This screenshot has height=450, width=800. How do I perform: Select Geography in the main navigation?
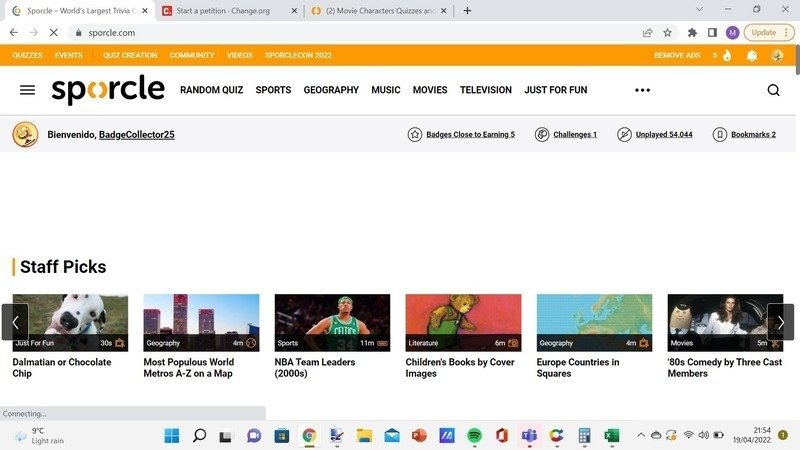pyautogui.click(x=331, y=90)
